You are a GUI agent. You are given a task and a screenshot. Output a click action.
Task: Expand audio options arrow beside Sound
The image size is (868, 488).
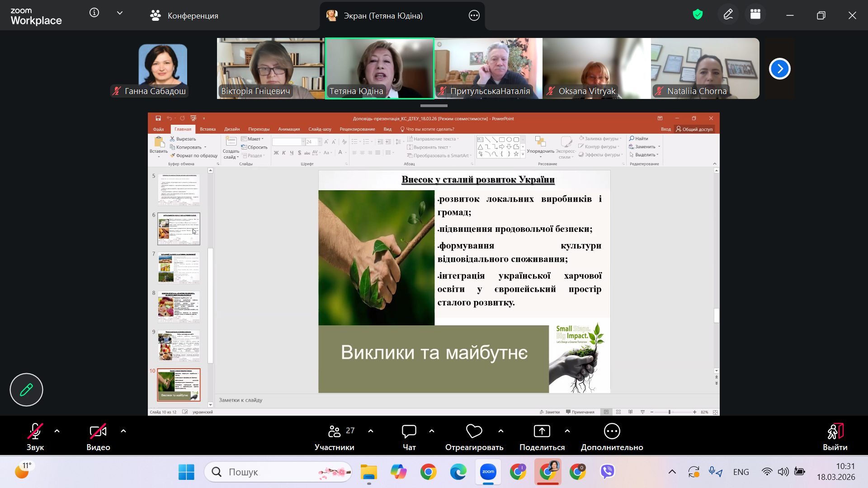pos(57,431)
